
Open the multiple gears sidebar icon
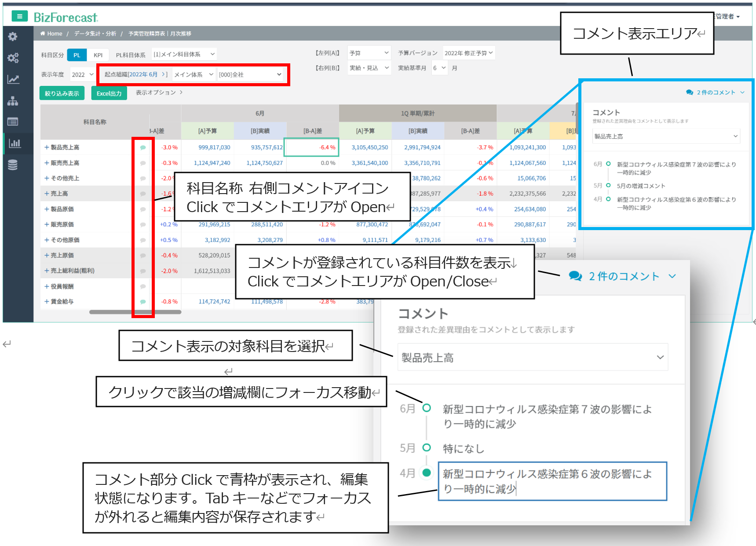[13, 58]
